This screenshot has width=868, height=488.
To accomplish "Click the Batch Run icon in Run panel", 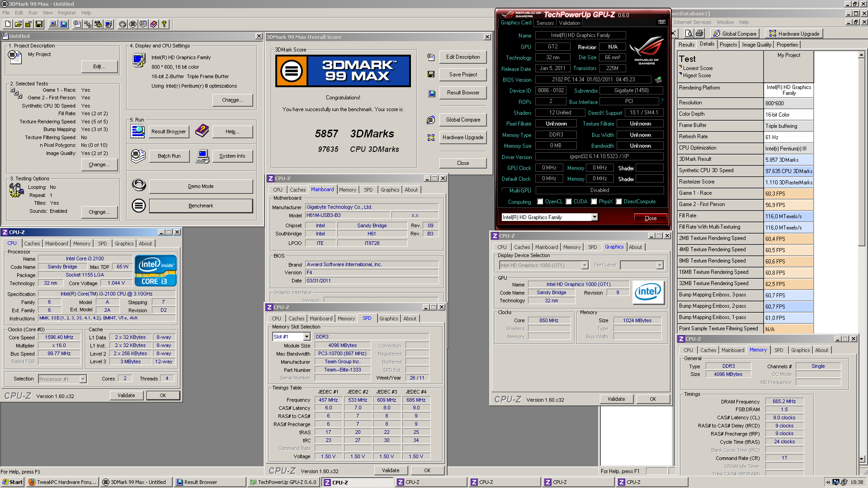I will click(x=138, y=156).
